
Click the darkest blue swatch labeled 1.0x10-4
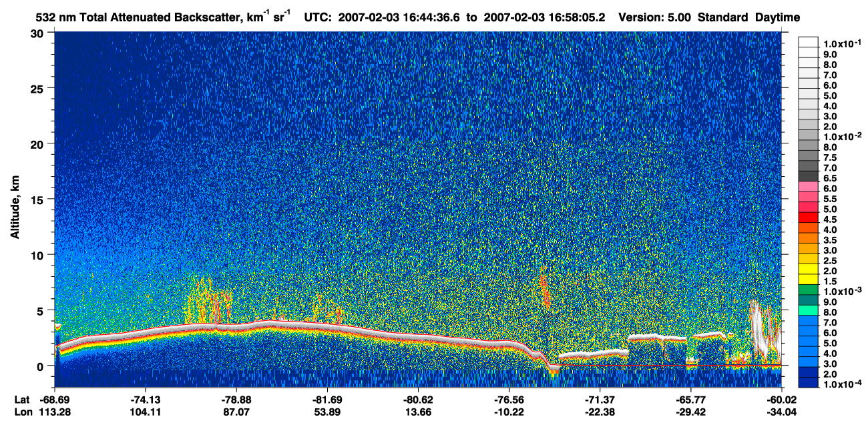808,382
